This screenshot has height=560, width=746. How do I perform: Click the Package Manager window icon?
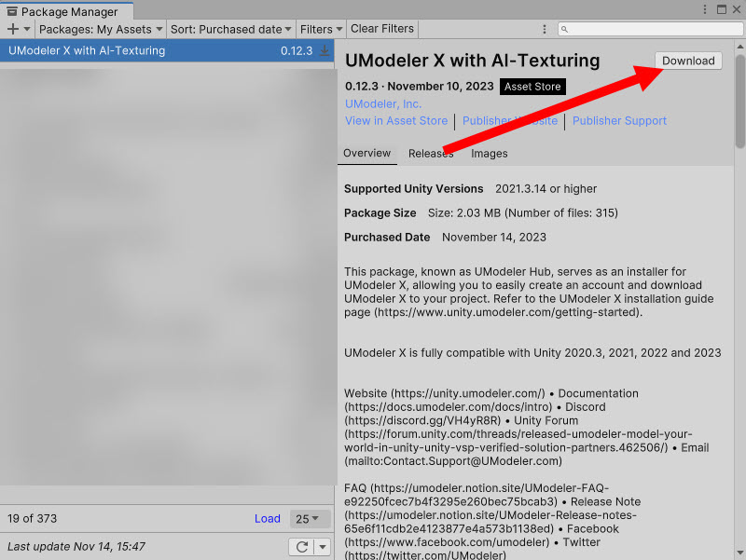(x=12, y=11)
